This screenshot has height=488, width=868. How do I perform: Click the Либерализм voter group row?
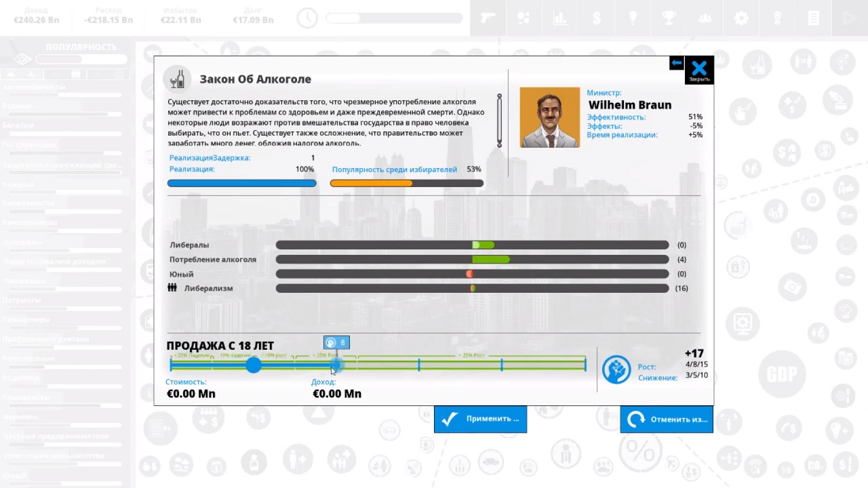(x=208, y=288)
